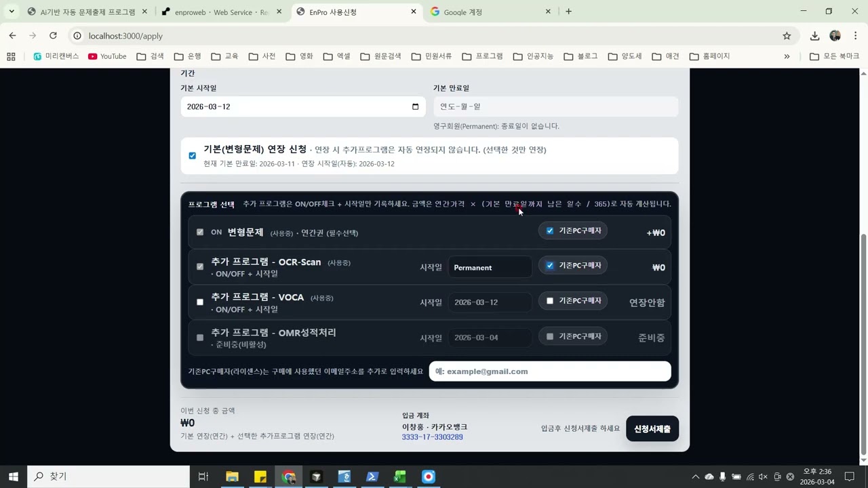Screen dimensions: 868x488
Task: Open the 엑셀 bookmark folder
Action: pos(337,56)
